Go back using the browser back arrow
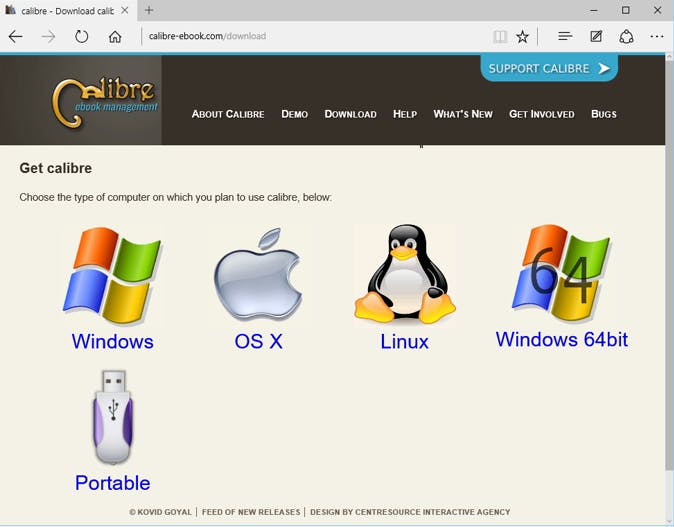The height and width of the screenshot is (527, 674). 15,37
